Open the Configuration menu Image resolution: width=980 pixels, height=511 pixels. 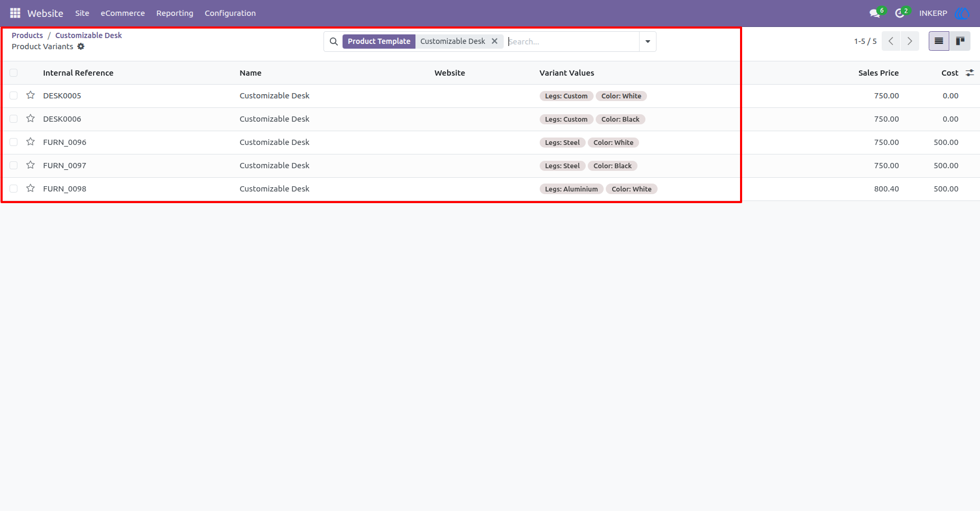tap(230, 13)
